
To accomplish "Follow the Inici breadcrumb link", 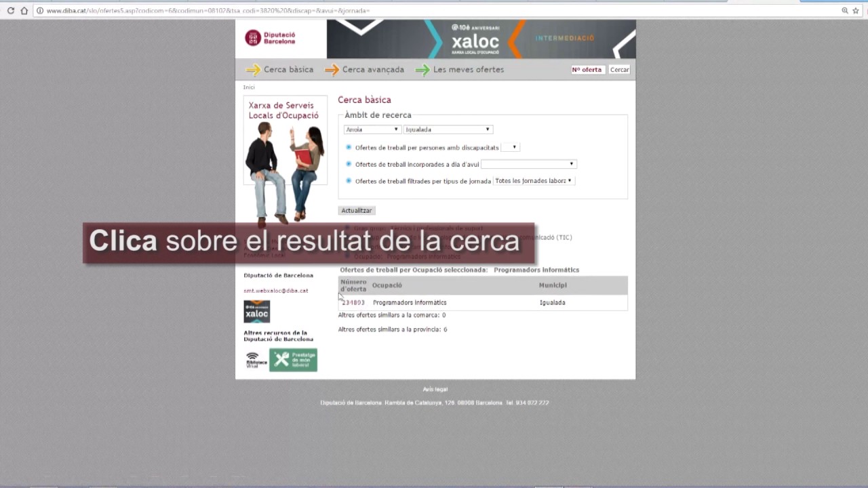I will (249, 87).
